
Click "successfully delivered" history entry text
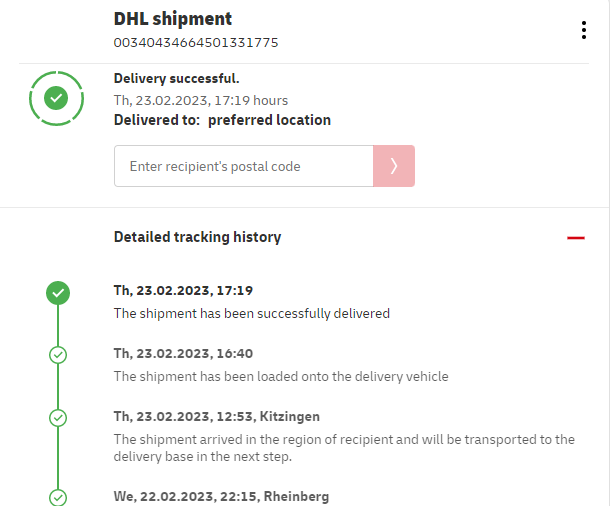tap(251, 313)
